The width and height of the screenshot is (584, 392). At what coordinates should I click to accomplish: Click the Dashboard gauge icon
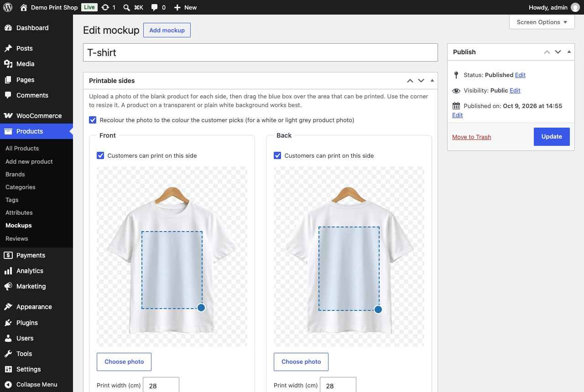coord(8,28)
